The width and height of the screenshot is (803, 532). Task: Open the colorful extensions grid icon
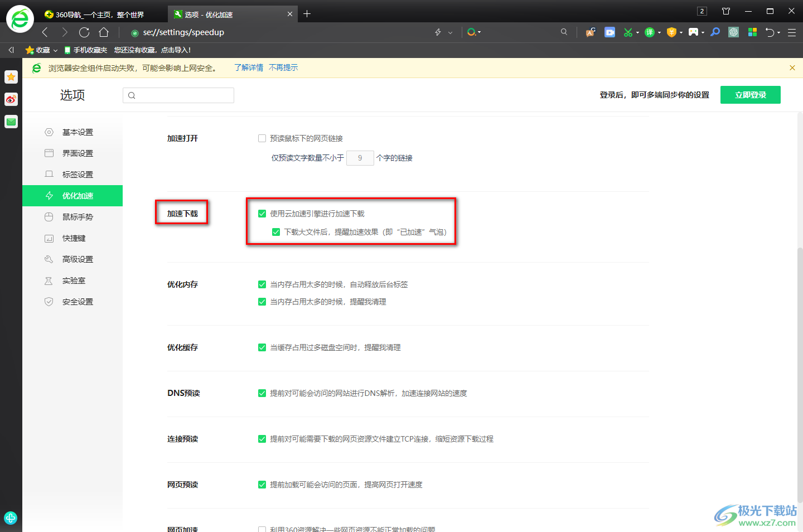point(752,32)
